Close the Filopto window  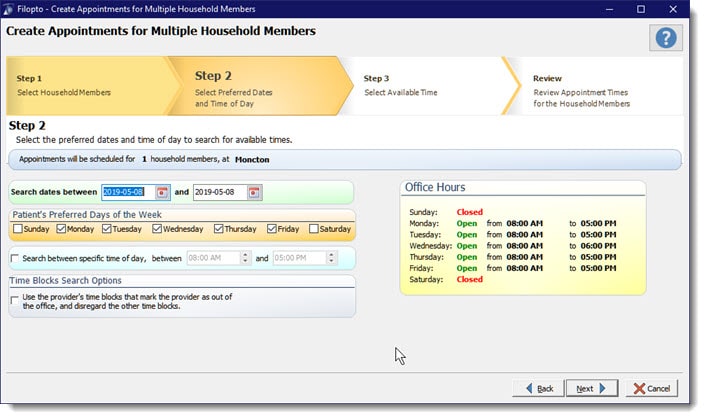coord(673,9)
